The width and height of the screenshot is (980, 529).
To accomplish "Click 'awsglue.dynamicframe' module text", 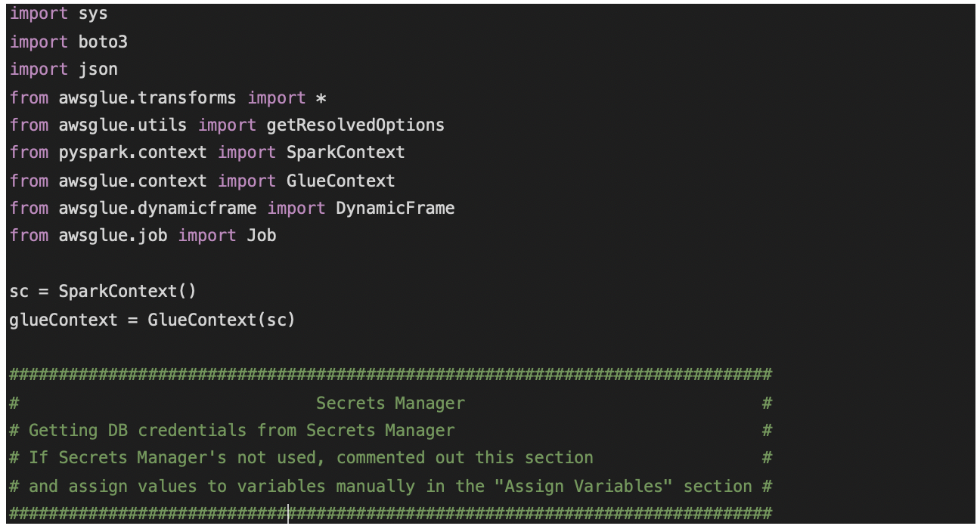I will [x=157, y=208].
